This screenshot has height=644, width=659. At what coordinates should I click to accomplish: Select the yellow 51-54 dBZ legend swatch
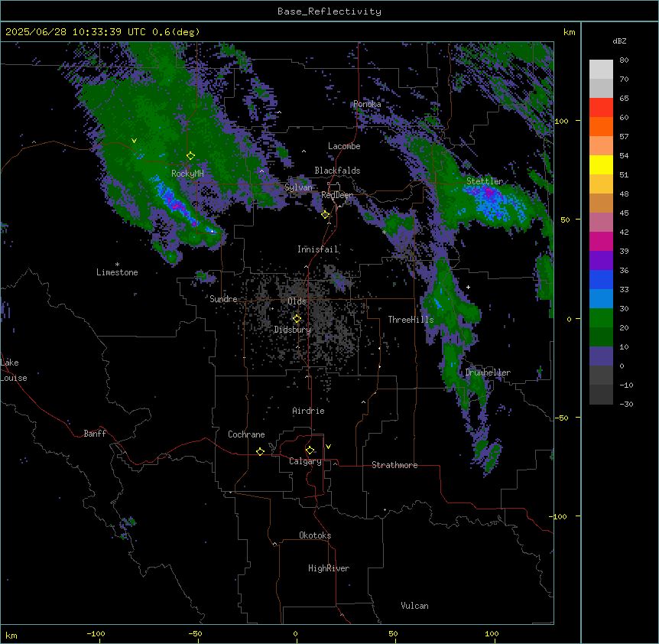point(601,164)
